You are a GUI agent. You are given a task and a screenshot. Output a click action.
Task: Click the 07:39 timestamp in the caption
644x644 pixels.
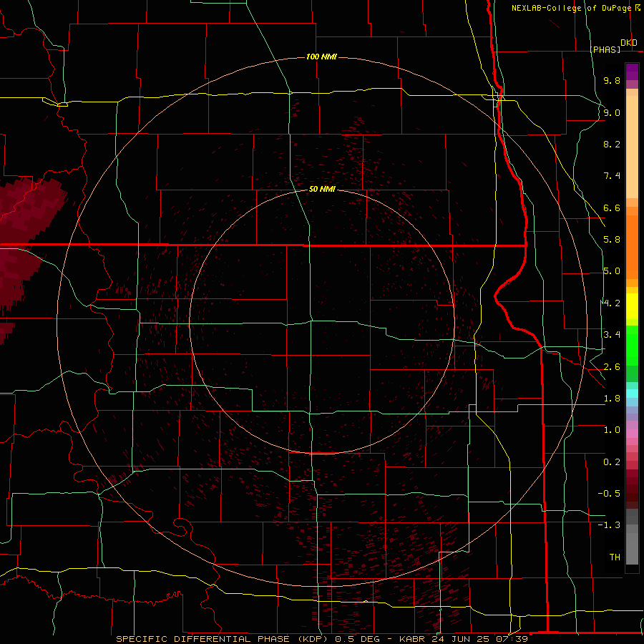point(514,639)
